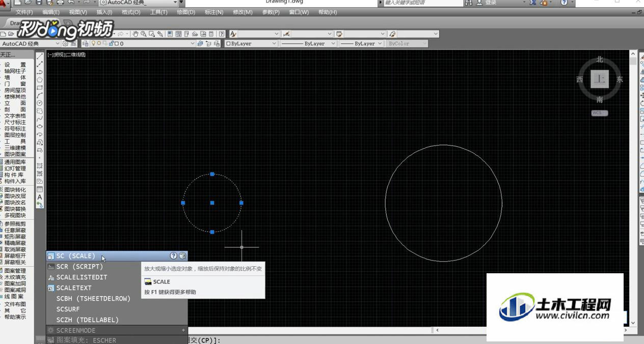Select the Multiline Text (A) tool
Viewport: 644px width, 344px height.
click(x=40, y=197)
